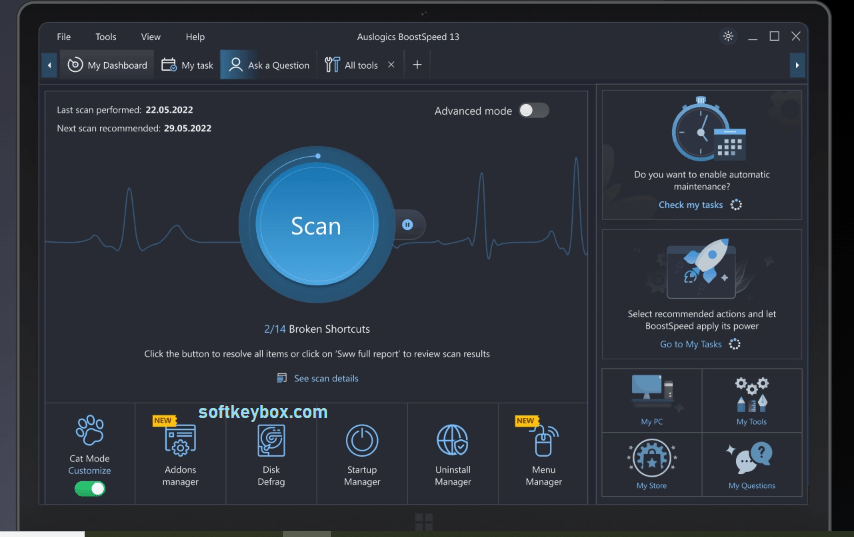
Task: Open the My Store tile
Action: click(x=652, y=464)
